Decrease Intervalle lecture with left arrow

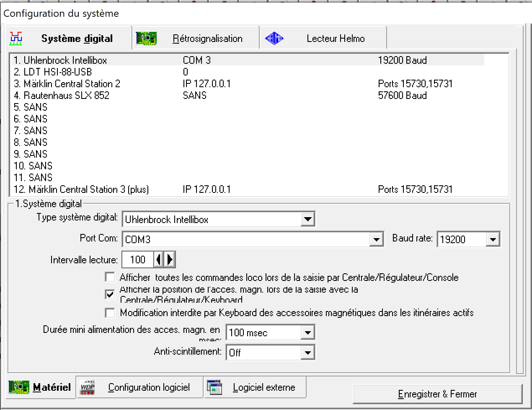tap(159, 259)
